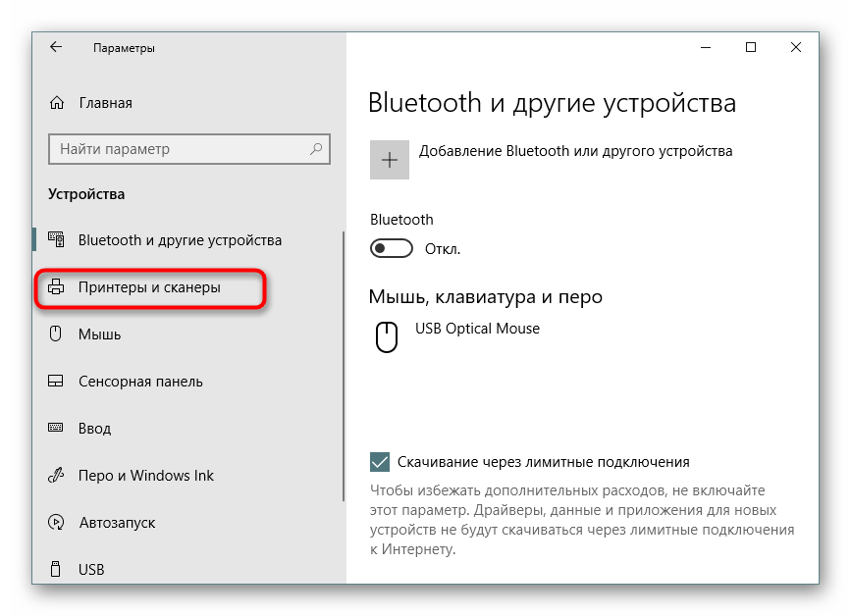Viewport: 851px width, 616px height.
Task: Toggle the Bluetooth switch on
Action: tap(391, 249)
